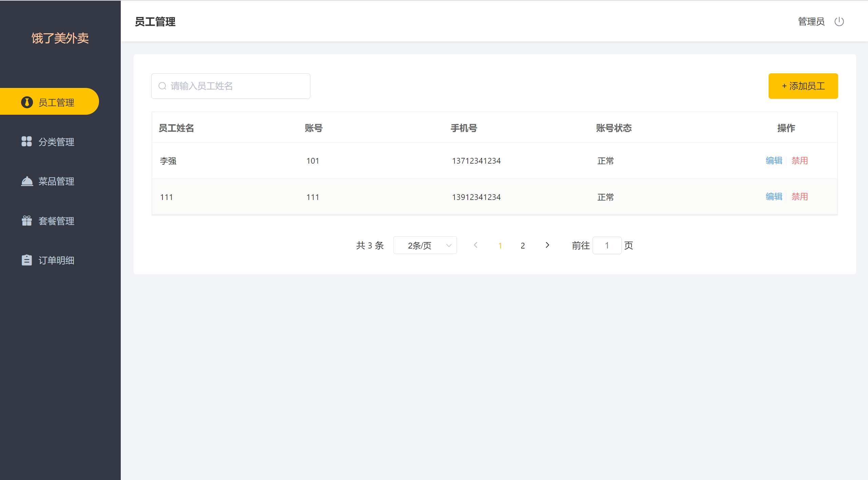Go to previous page arrow
This screenshot has width=868, height=480.
pyautogui.click(x=476, y=245)
